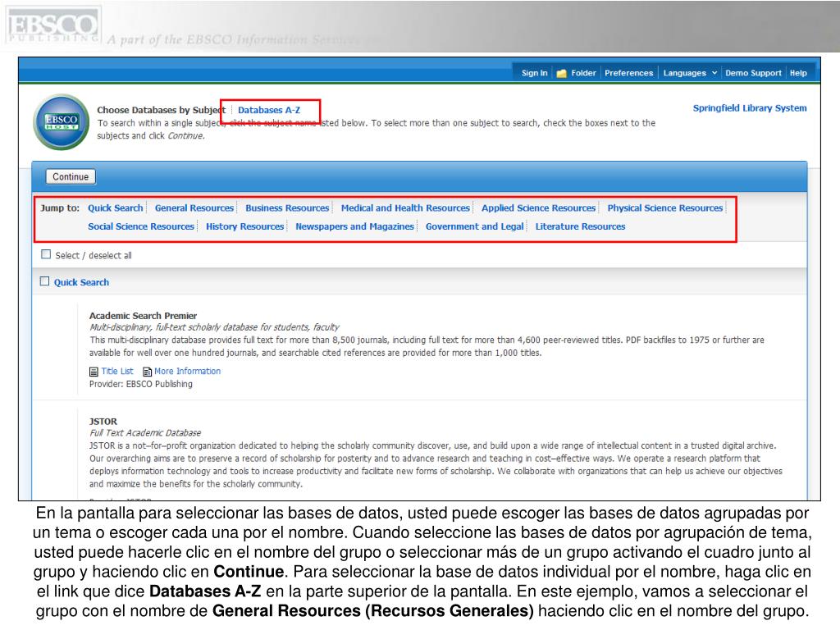The image size is (840, 630).
Task: Jump to Business Resources
Action: [x=287, y=208]
